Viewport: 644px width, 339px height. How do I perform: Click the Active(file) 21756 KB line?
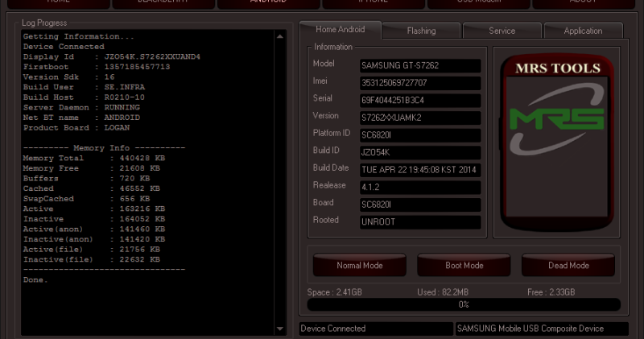click(92, 250)
